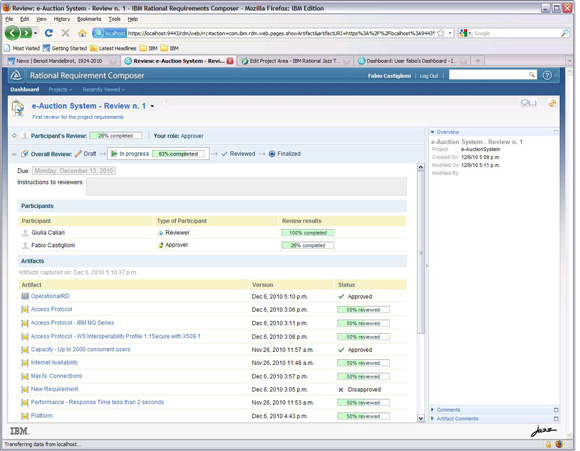Open the Projects dropdown menu
This screenshot has height=451, width=580.
[60, 90]
